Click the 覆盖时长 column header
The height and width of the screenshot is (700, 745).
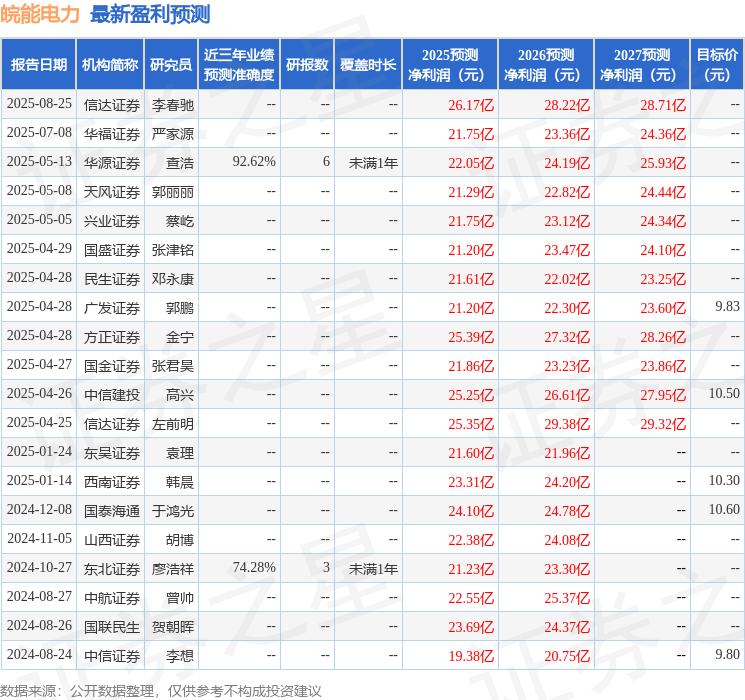(x=368, y=65)
